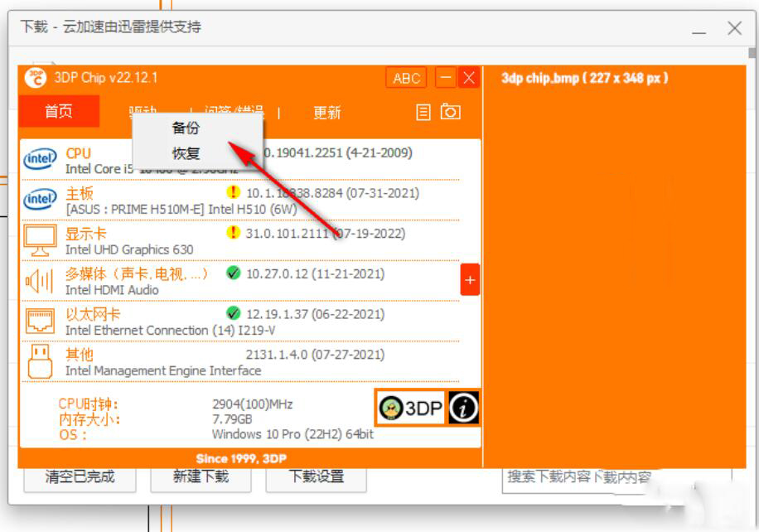Select 备份 from the dropdown menu

186,128
